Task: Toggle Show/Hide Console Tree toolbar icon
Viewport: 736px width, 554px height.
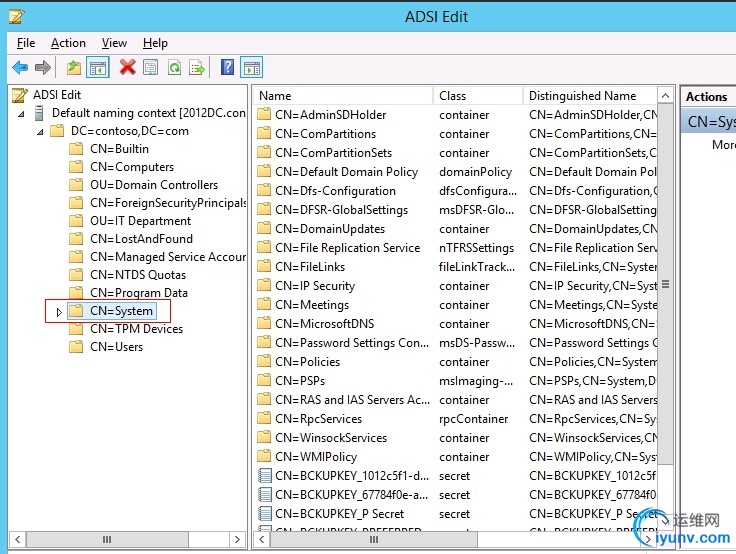Action: click(x=98, y=68)
